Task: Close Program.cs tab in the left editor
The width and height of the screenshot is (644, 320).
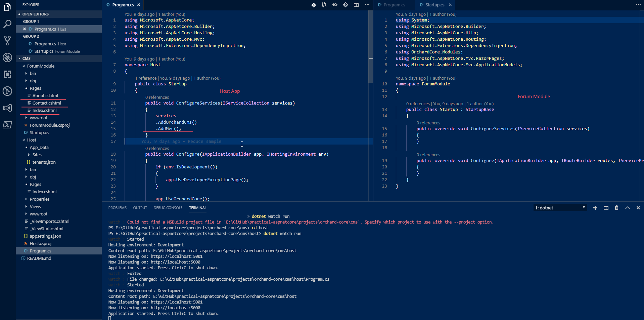Action: point(139,5)
